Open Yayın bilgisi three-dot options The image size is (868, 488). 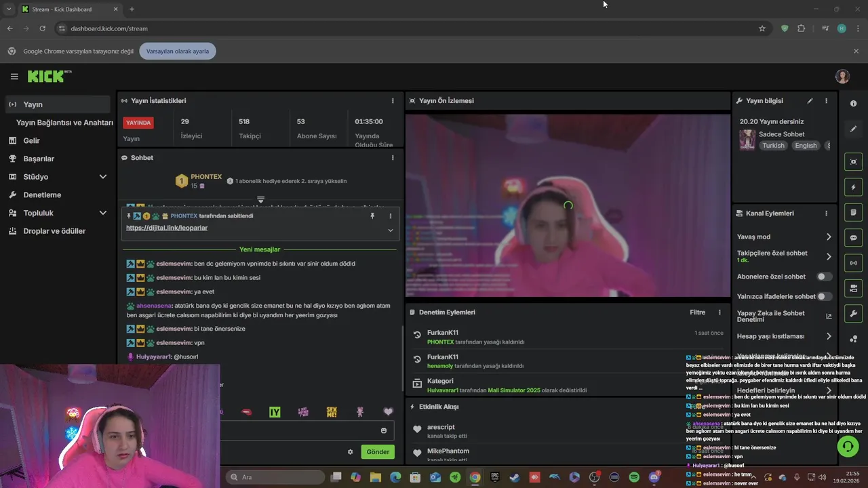click(x=826, y=101)
